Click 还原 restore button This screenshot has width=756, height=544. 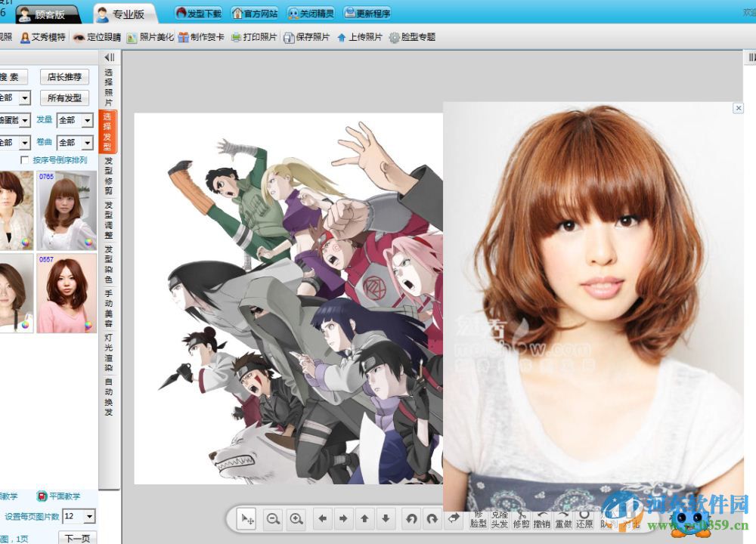click(x=584, y=520)
